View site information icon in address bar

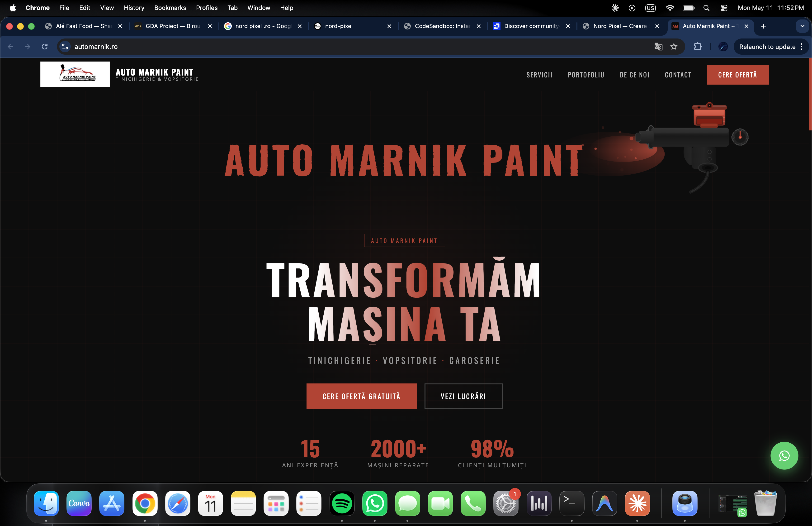pyautogui.click(x=65, y=46)
